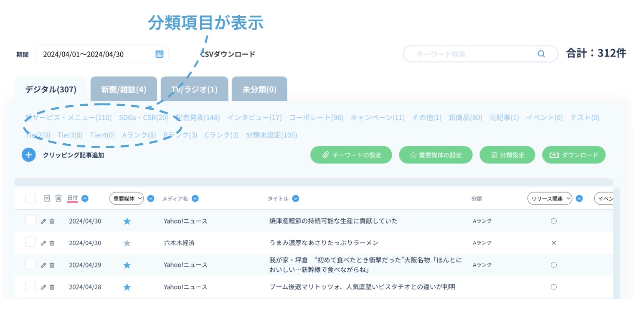Image resolution: width=644 pixels, height=310 pixels.
Task: Toggle star for 六本木経済 row
Action: 127,243
